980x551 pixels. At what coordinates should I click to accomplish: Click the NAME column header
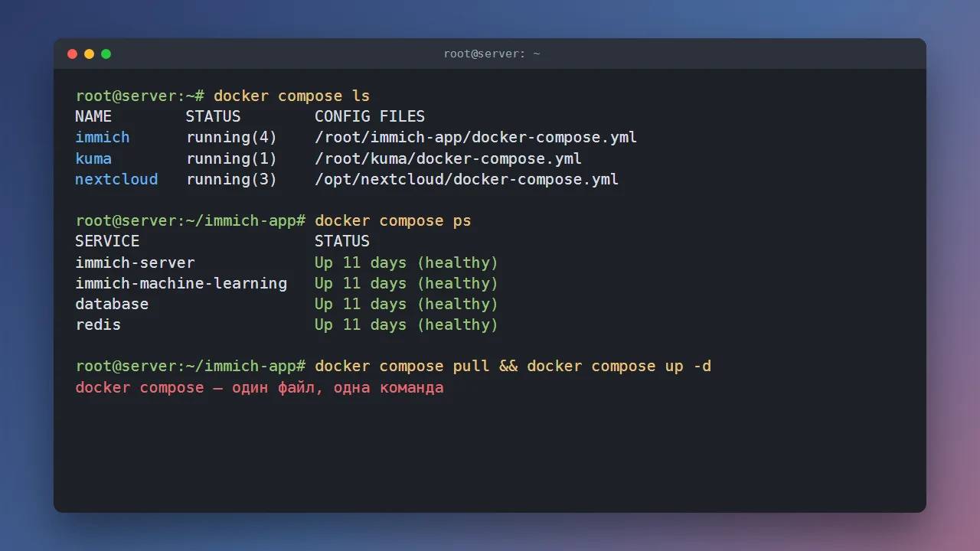coord(93,116)
